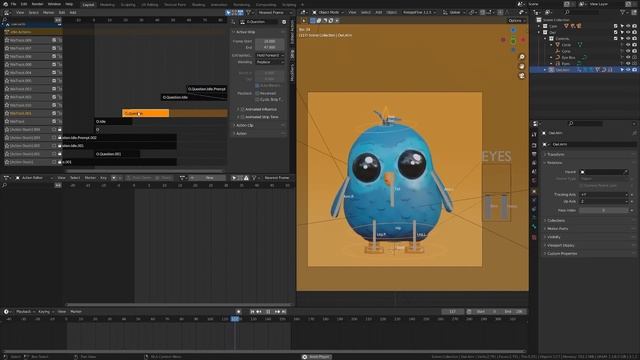Toggle mute checkbox on NlaTrack.007

pos(54,48)
